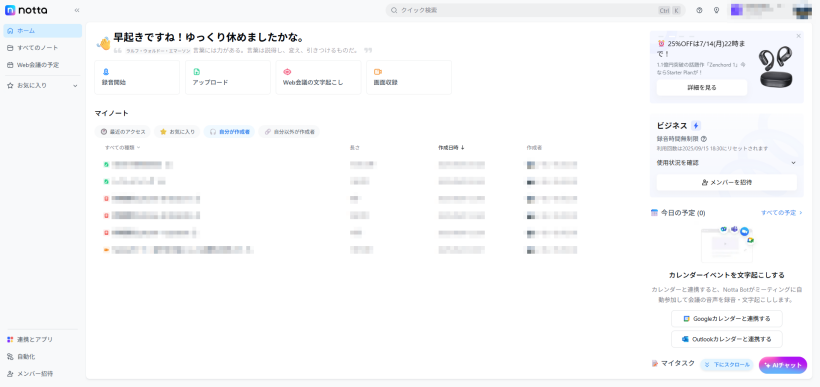The height and width of the screenshot is (387, 820).
Task: Select the 自分以外が作成者 filter tab
Action: coord(289,132)
